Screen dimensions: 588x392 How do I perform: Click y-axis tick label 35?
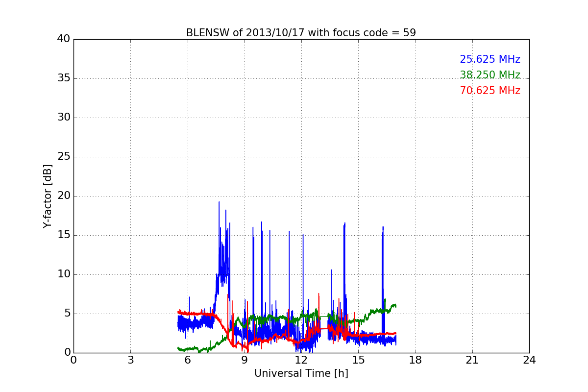[64, 78]
